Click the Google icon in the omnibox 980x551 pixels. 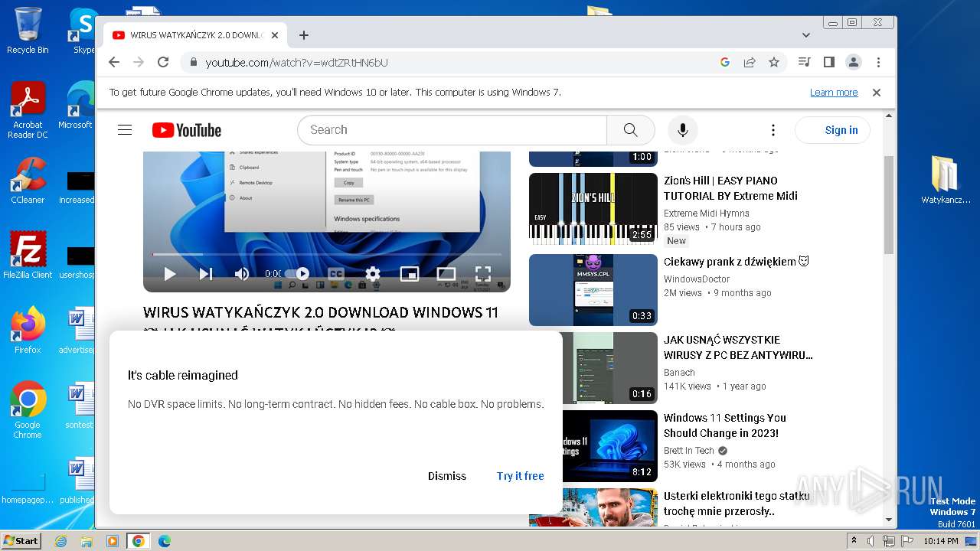[725, 63]
